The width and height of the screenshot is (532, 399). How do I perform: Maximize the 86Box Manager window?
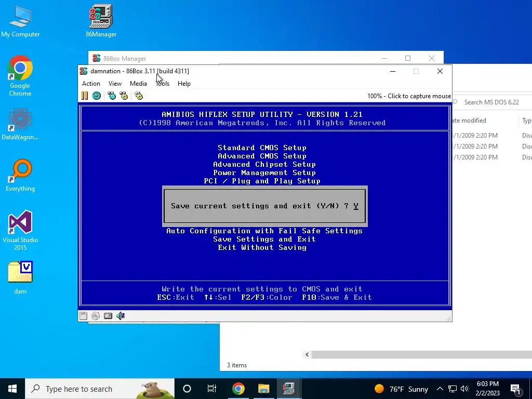(408, 58)
